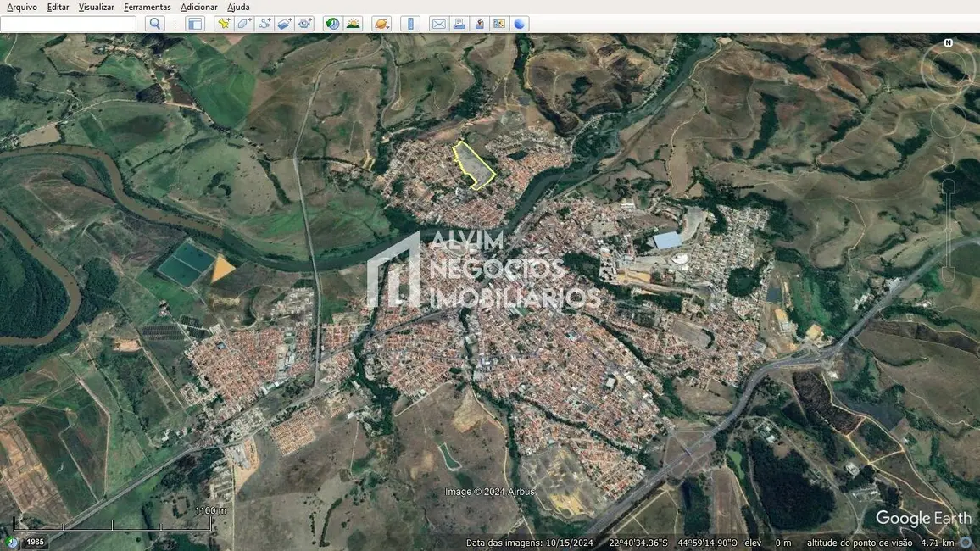Click the streaming status circle icon
980x551 pixels.
pos(967,543)
